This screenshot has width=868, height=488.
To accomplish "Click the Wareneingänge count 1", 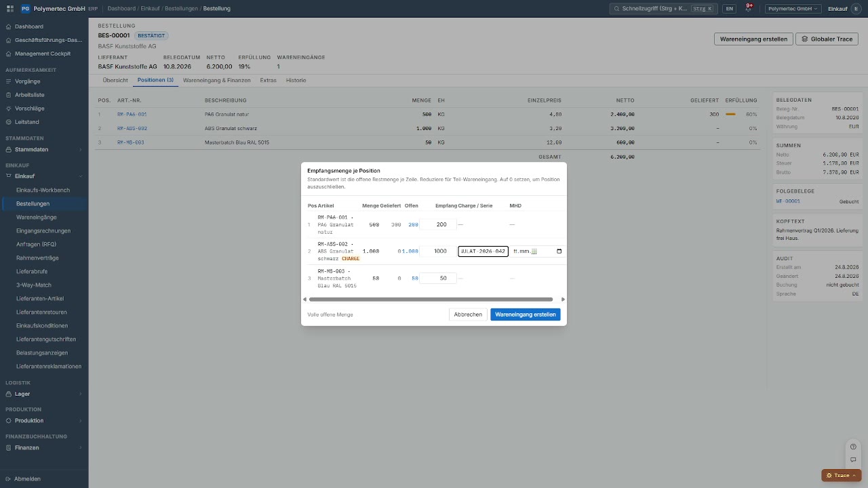I will (x=279, y=66).
